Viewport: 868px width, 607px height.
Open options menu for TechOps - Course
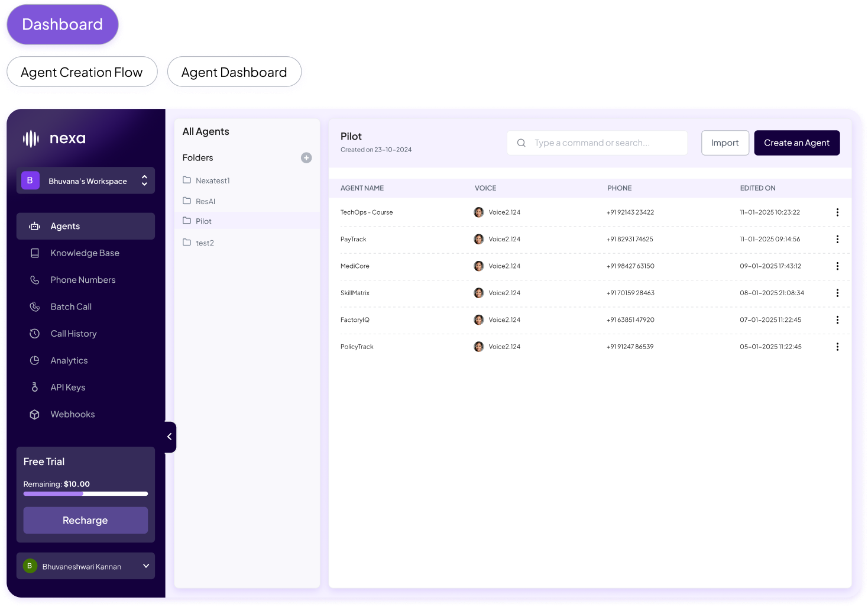pyautogui.click(x=837, y=212)
